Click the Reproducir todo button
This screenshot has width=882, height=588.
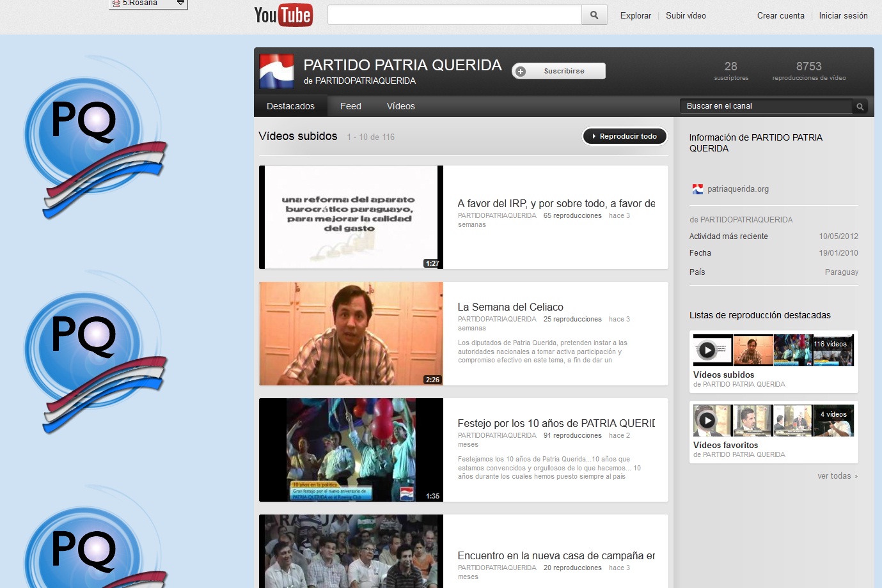click(625, 136)
